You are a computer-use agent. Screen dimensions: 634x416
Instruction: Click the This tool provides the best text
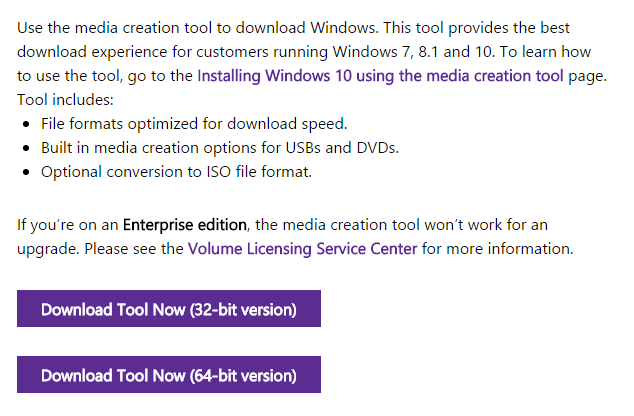click(477, 28)
